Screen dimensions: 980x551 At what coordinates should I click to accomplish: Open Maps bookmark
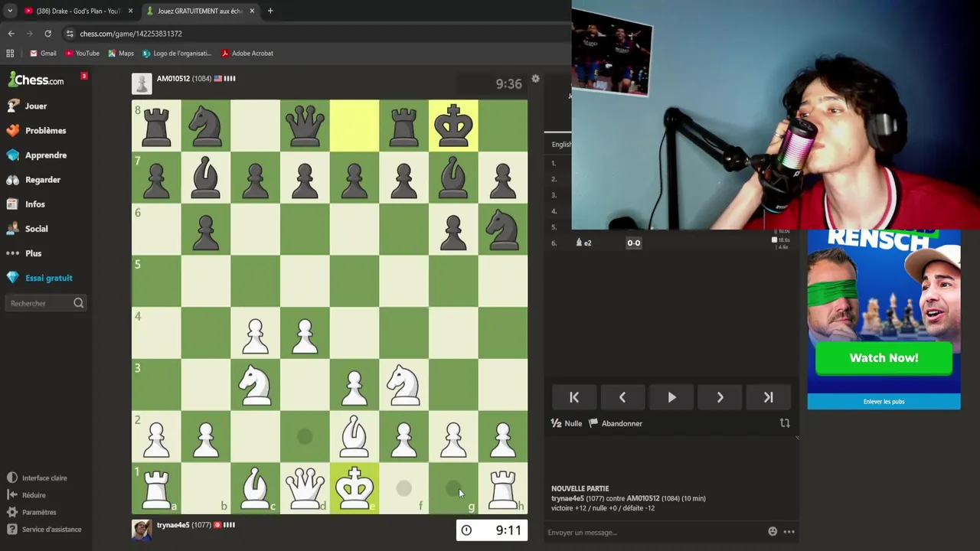(x=121, y=53)
